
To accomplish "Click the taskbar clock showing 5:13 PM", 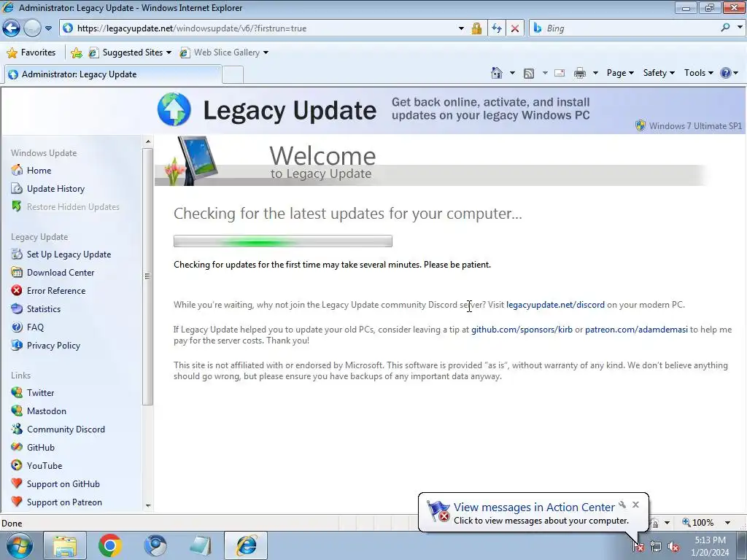I will click(x=710, y=546).
